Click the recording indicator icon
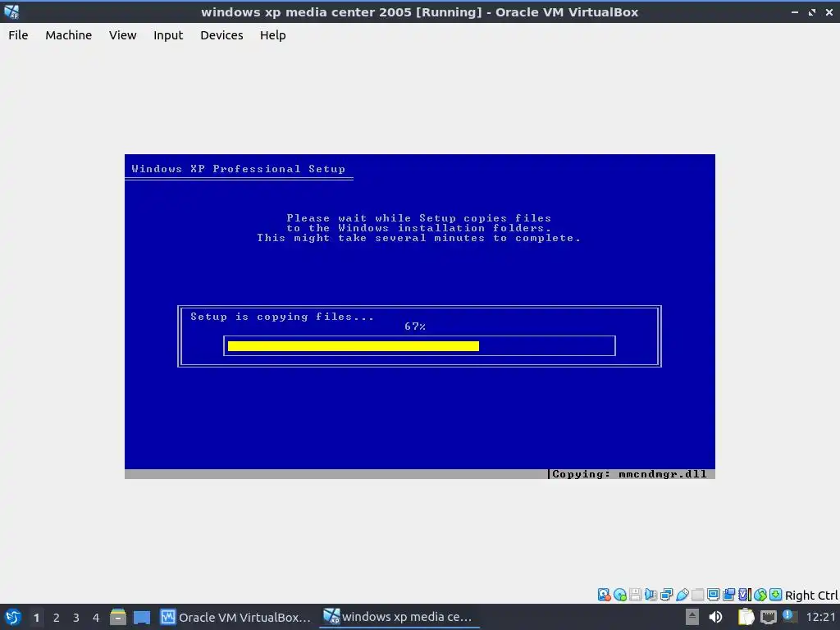Viewport: 840px width, 630px height. tap(728, 594)
